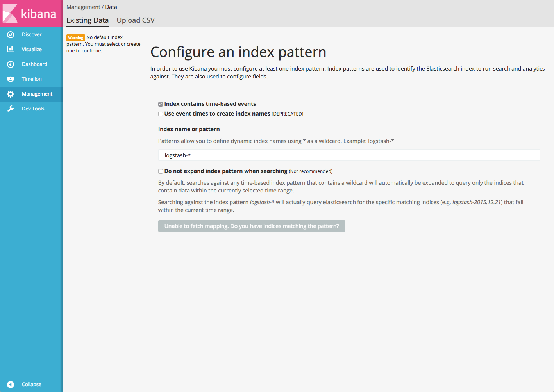
Task: Click the Collapse sidebar arrow icon
Action: pos(11,385)
